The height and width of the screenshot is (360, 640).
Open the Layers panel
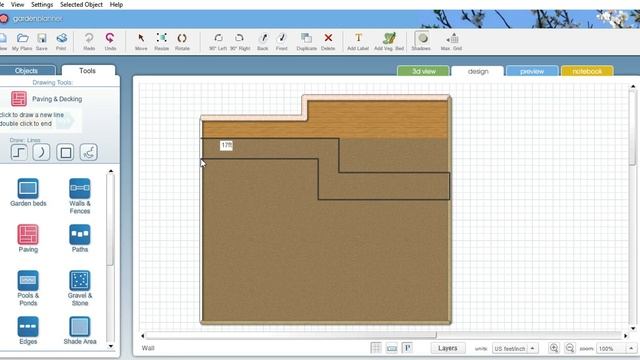pyautogui.click(x=448, y=348)
